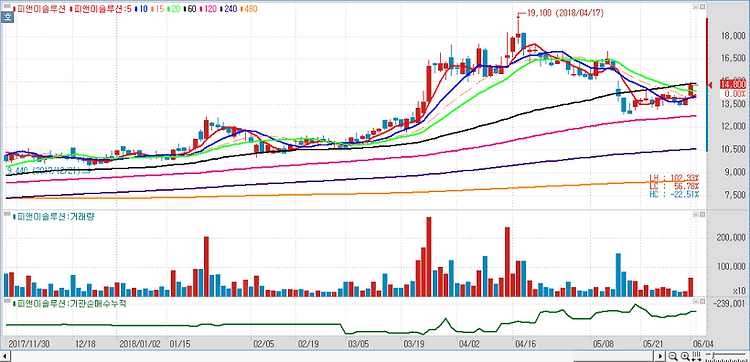The image size is (750, 362).
Task: Select the 피앤이솔루션 price series legend
Action: click(x=40, y=9)
